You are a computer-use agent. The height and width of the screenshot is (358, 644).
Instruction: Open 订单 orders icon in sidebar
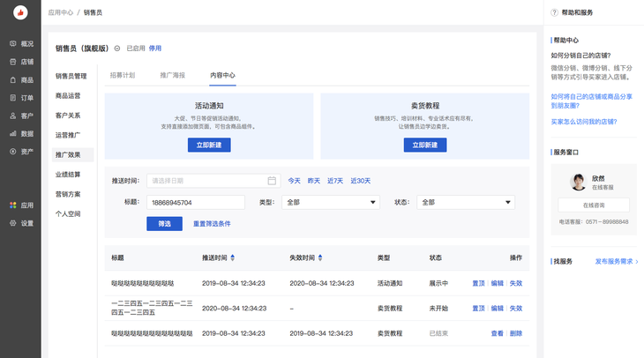13,98
